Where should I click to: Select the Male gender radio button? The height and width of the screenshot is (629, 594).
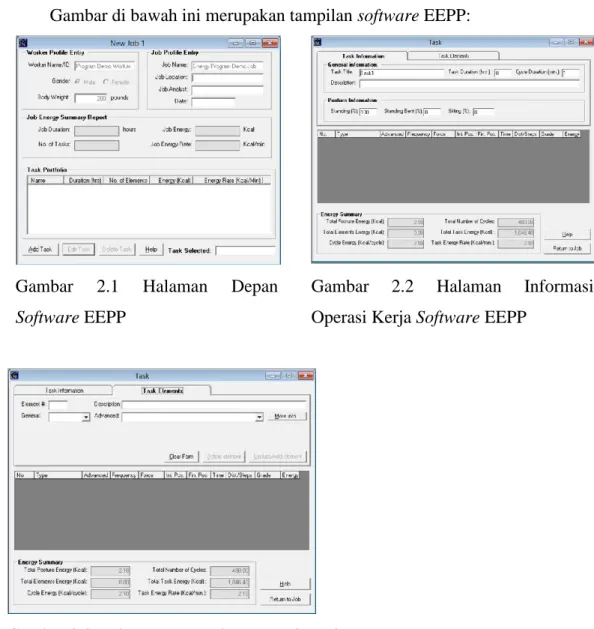click(x=77, y=81)
